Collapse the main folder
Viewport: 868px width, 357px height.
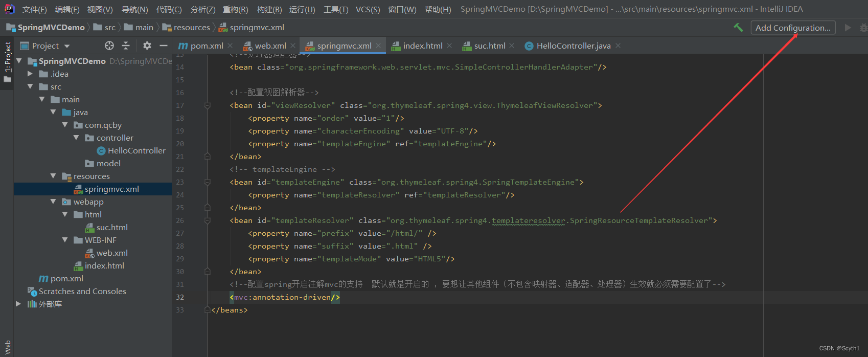coord(42,99)
